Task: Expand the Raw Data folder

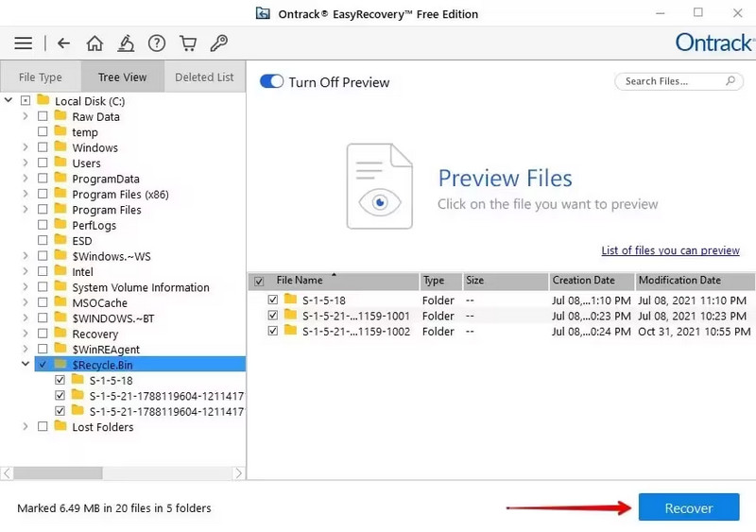Action: click(26, 116)
